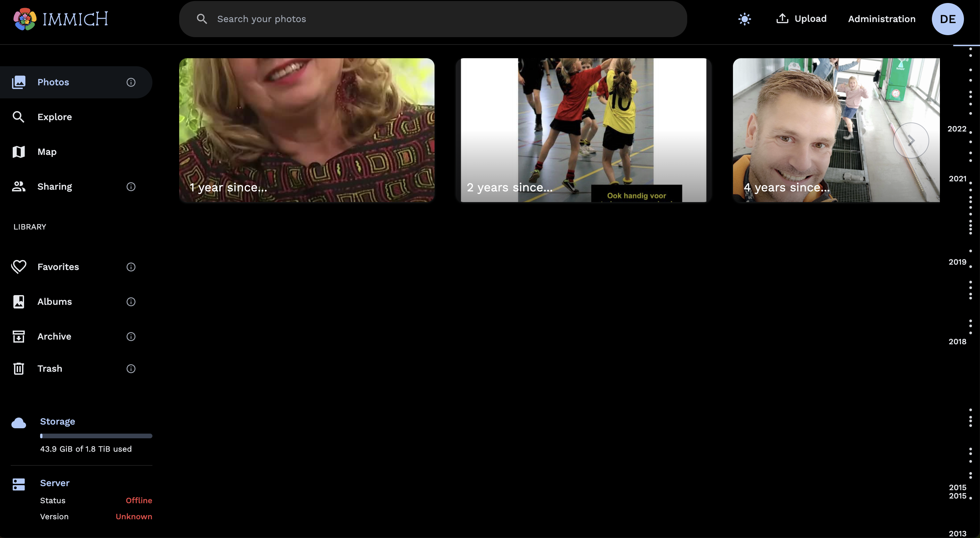Click the Albums info icon
The height and width of the screenshot is (538, 980).
point(131,302)
